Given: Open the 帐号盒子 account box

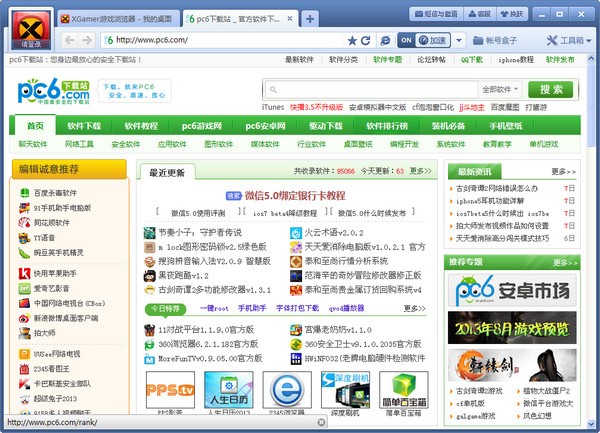Looking at the screenshot, I should 495,41.
